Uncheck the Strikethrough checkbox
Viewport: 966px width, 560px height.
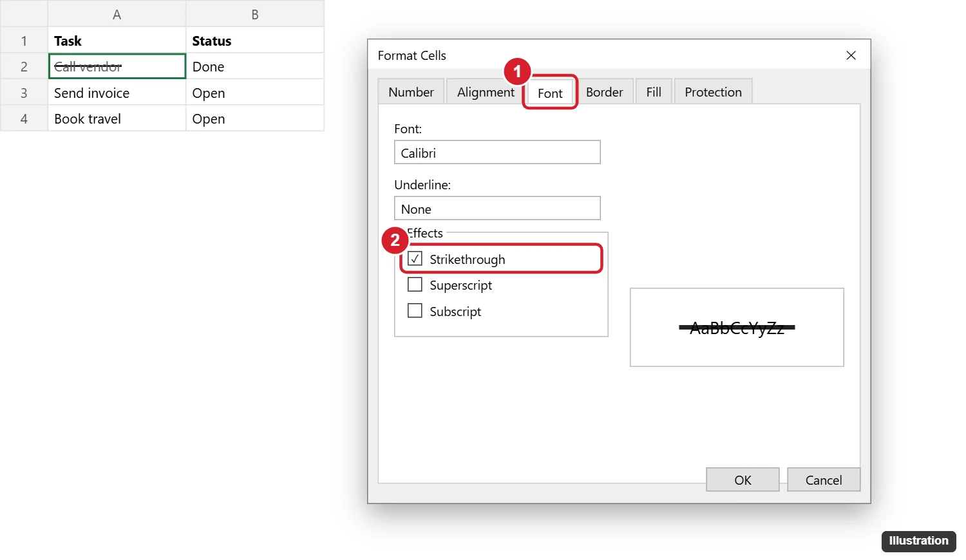pos(415,259)
